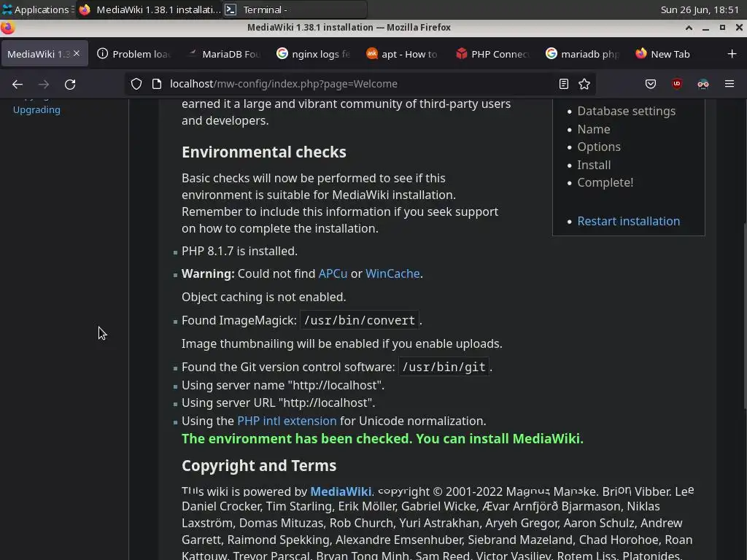Click the goggles extension icon in toolbar
Screen dimensions: 747x560
pos(703,85)
